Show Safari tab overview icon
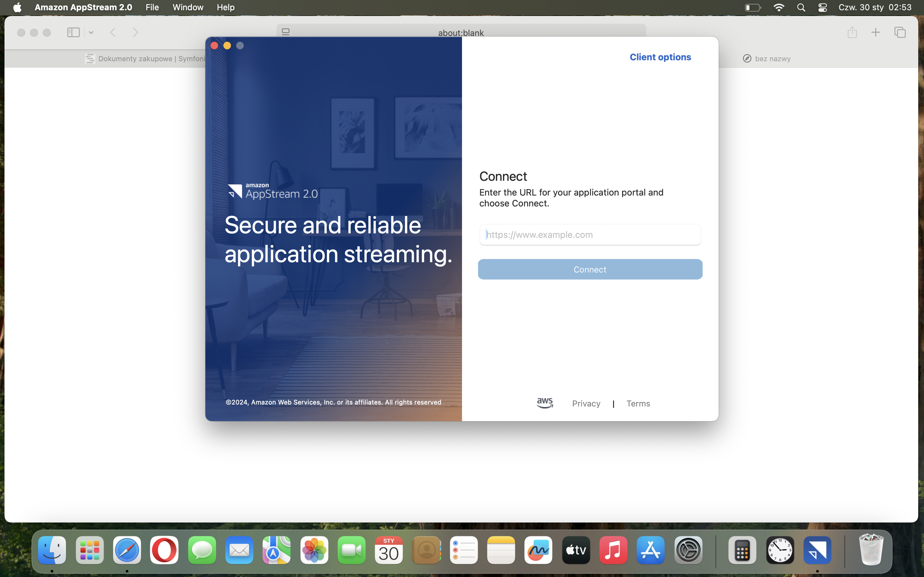The height and width of the screenshot is (577, 924). tap(900, 32)
